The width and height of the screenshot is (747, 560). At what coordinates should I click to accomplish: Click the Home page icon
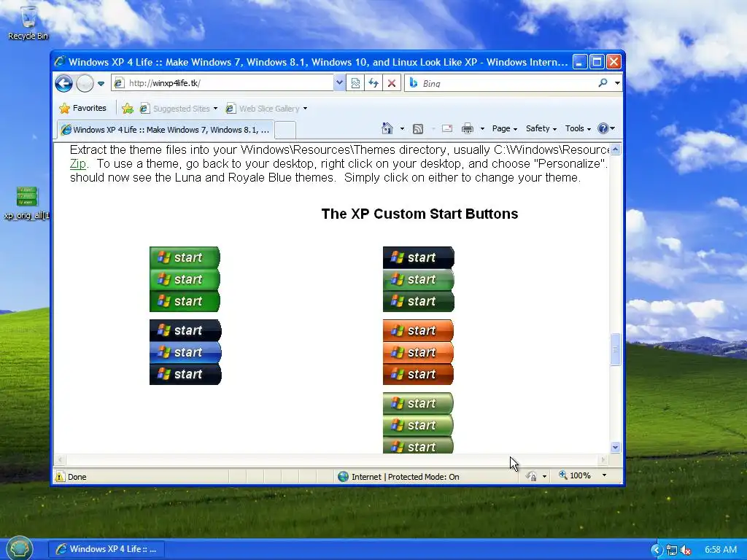(387, 128)
